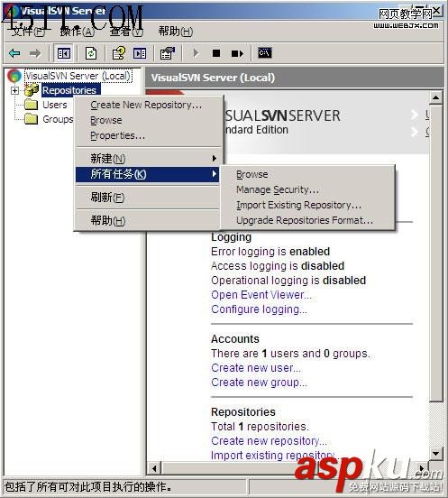The width and height of the screenshot is (448, 498).
Task: Choose 帮助(H) from context menu
Action: coord(147,220)
